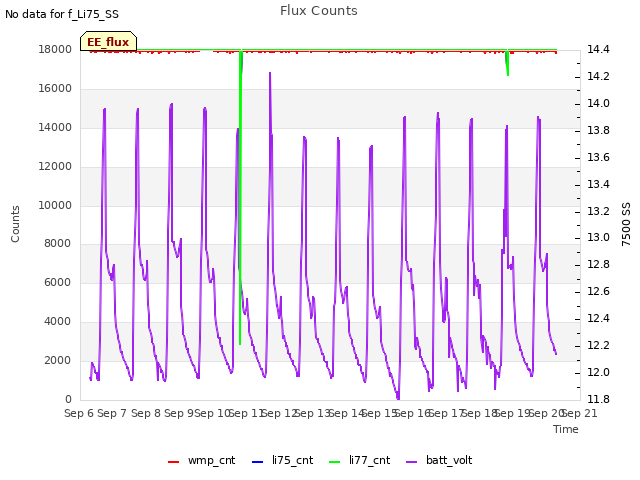The image size is (640, 480).
Task: Toggle the wmp_cnt legend entry
Action: (202, 461)
